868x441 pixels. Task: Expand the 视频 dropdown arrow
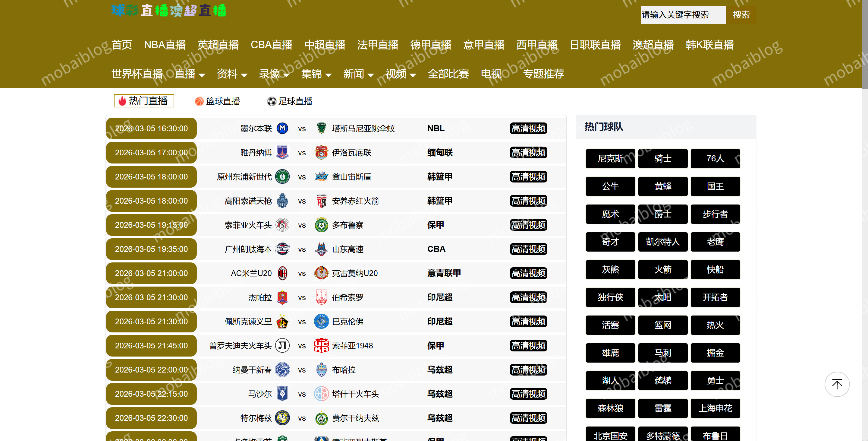click(413, 75)
